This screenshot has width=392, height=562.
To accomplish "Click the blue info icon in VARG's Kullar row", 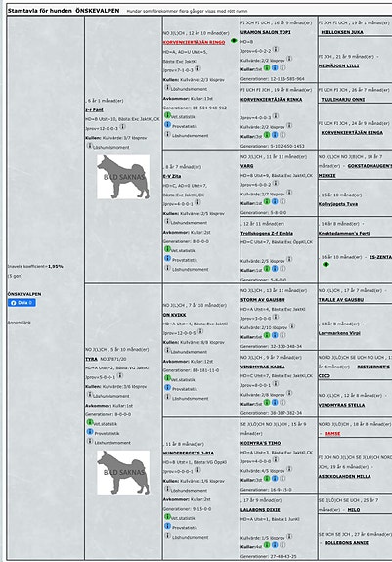I will [x=275, y=201].
